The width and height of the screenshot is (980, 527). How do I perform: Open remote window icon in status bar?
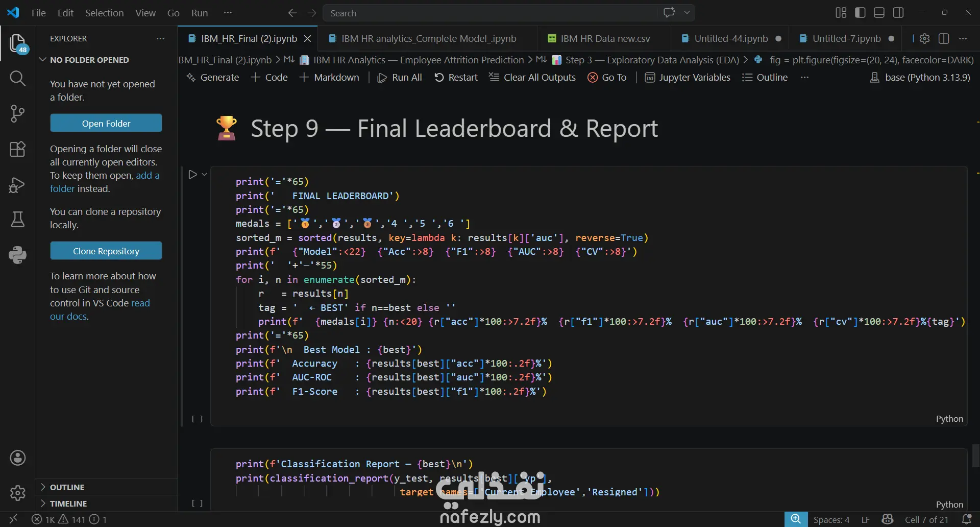[14, 519]
